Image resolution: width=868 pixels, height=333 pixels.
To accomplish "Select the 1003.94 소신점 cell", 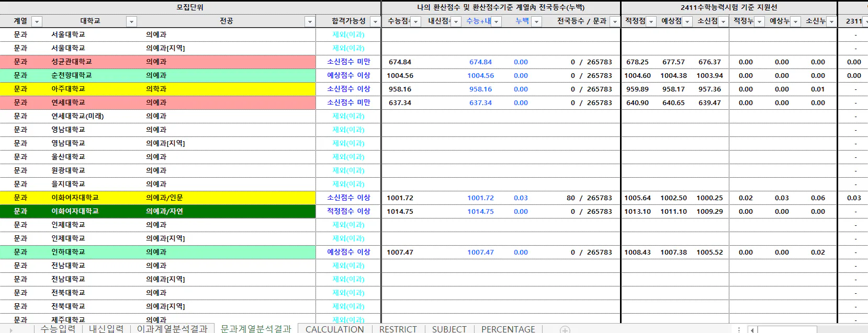I will [x=709, y=75].
